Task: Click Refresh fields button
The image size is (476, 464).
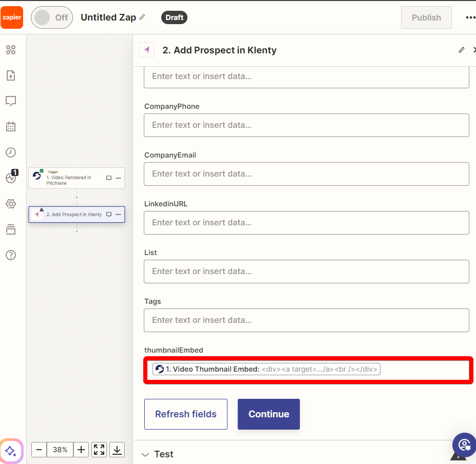Action: tap(186, 414)
